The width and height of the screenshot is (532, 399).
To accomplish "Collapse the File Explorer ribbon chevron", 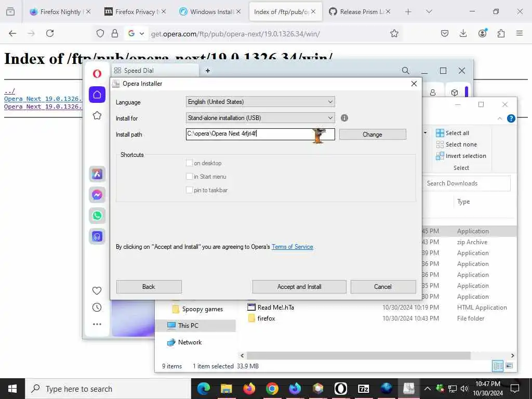I will click(500, 118).
